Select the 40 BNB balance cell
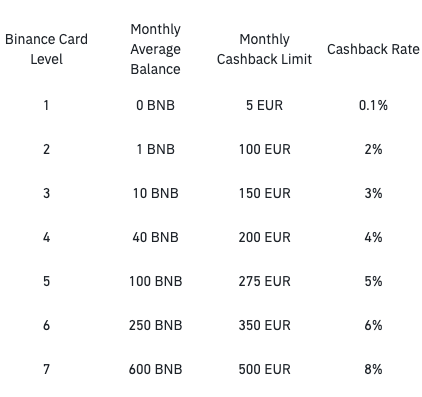Image resolution: width=422 pixels, height=397 pixels. (x=155, y=237)
